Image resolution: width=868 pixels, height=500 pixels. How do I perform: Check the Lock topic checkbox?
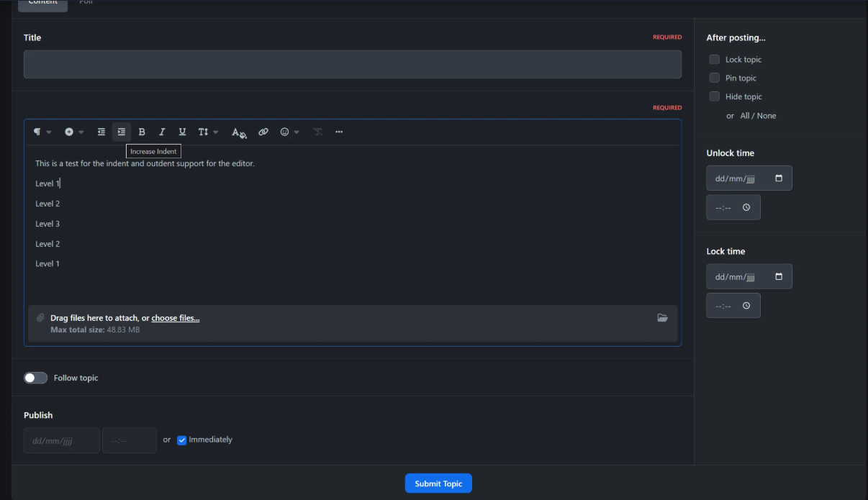point(715,60)
